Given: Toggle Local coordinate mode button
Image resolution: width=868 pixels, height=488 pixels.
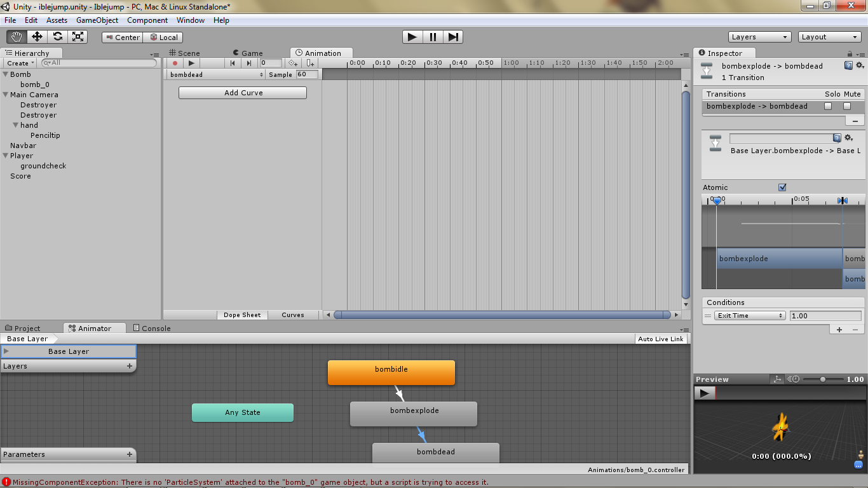Looking at the screenshot, I should click(x=163, y=37).
